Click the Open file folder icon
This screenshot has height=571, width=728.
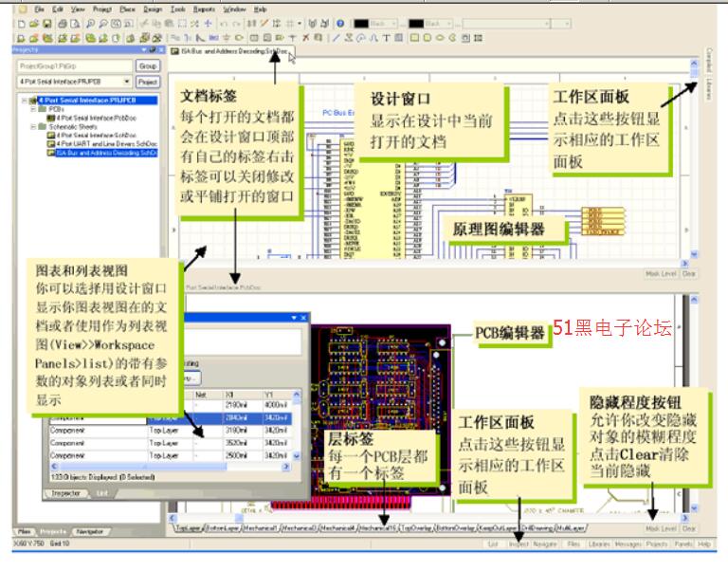[34, 24]
